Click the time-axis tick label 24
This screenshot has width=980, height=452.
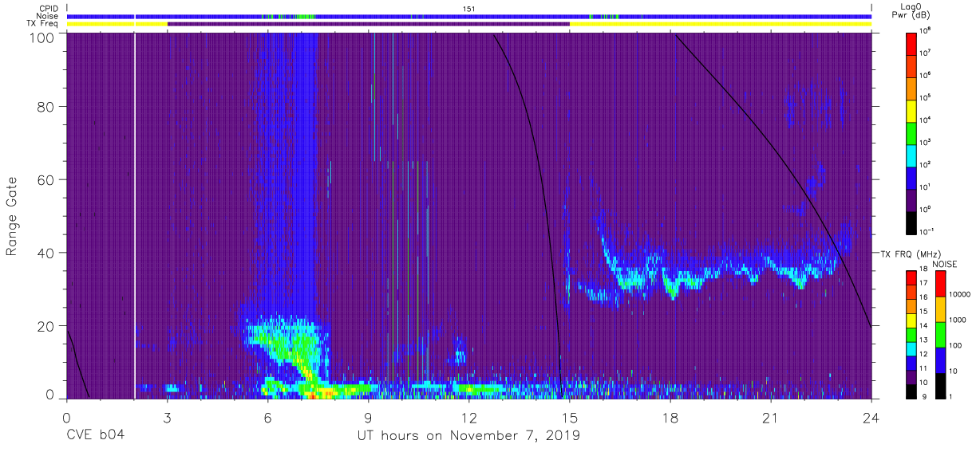point(871,418)
